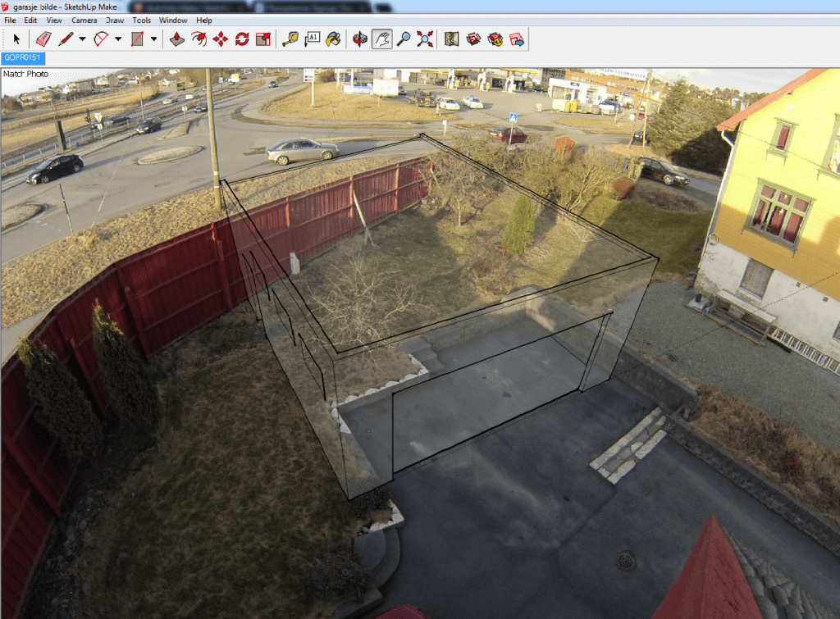Open the Camera menu
This screenshot has width=840, height=619.
pos(84,20)
